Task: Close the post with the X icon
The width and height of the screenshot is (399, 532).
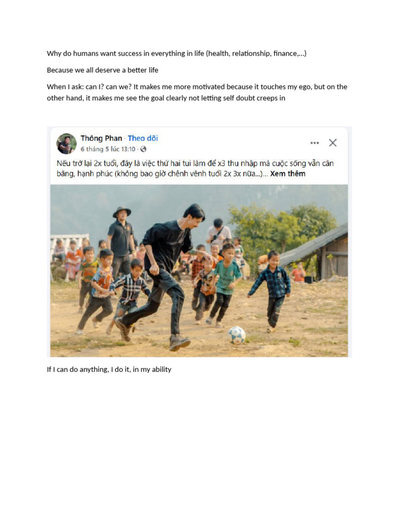Action: pyautogui.click(x=333, y=143)
